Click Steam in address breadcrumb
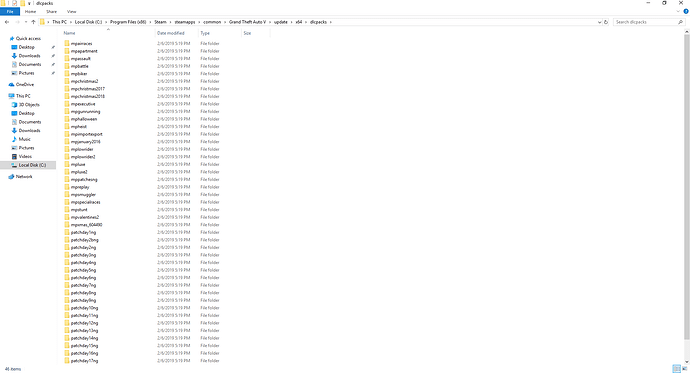The height and width of the screenshot is (373, 690). [160, 22]
